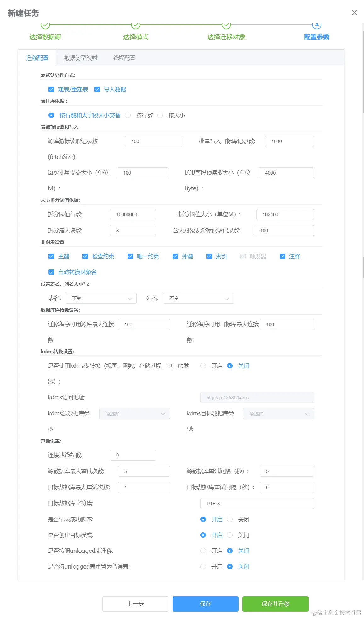Click the 源库最大连接数 input field
Screen dimensions: 364x618
(x=144, y=325)
